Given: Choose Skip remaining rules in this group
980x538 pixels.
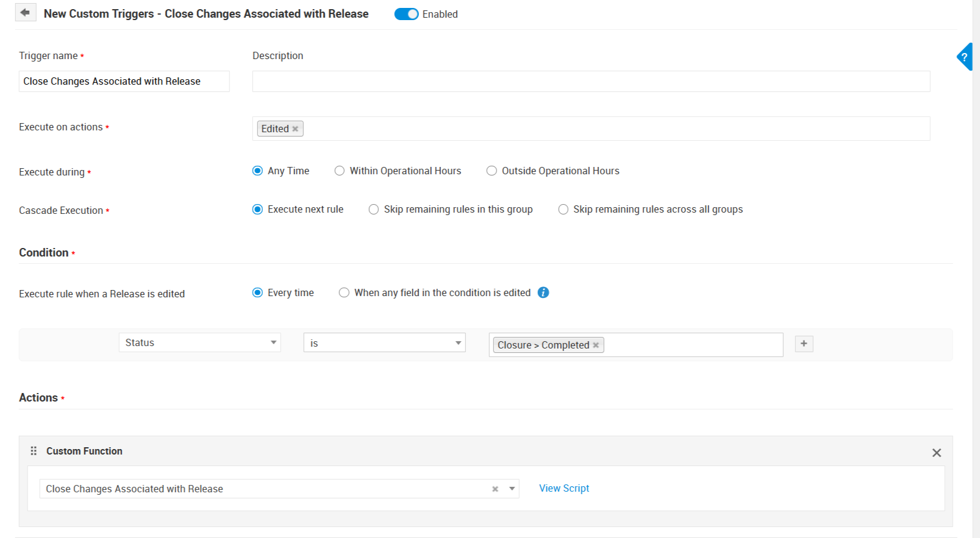Looking at the screenshot, I should 374,210.
